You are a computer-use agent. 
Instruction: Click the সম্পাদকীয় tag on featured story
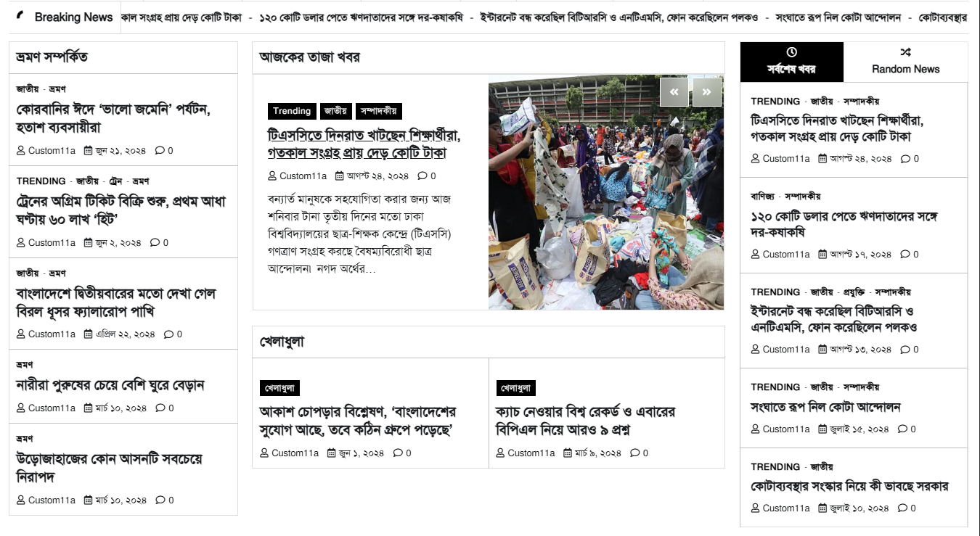point(379,111)
